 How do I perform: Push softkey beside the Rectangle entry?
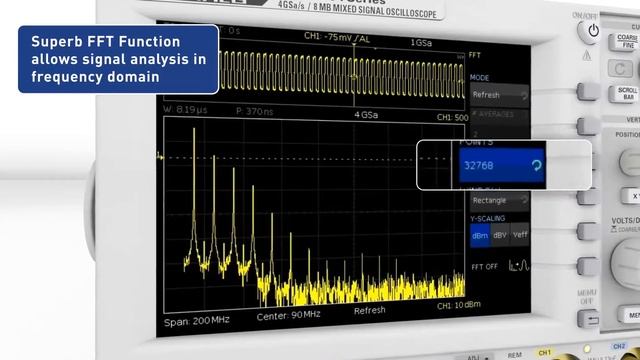588,197
